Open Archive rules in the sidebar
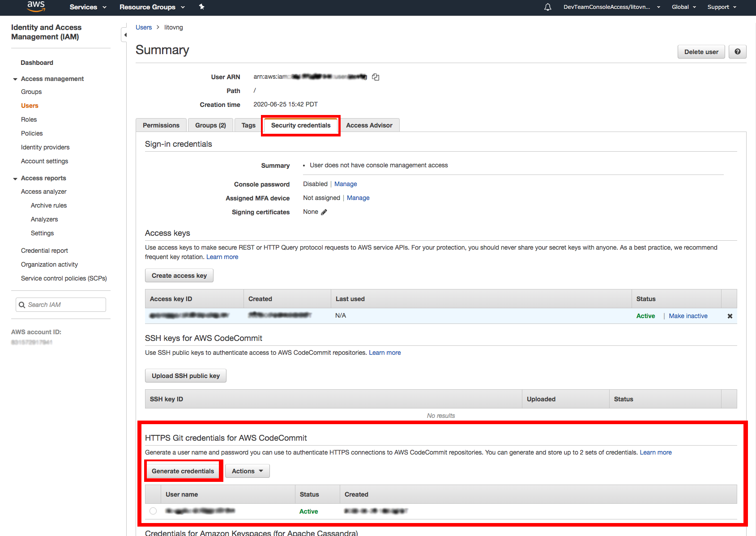The width and height of the screenshot is (756, 536). tap(49, 205)
